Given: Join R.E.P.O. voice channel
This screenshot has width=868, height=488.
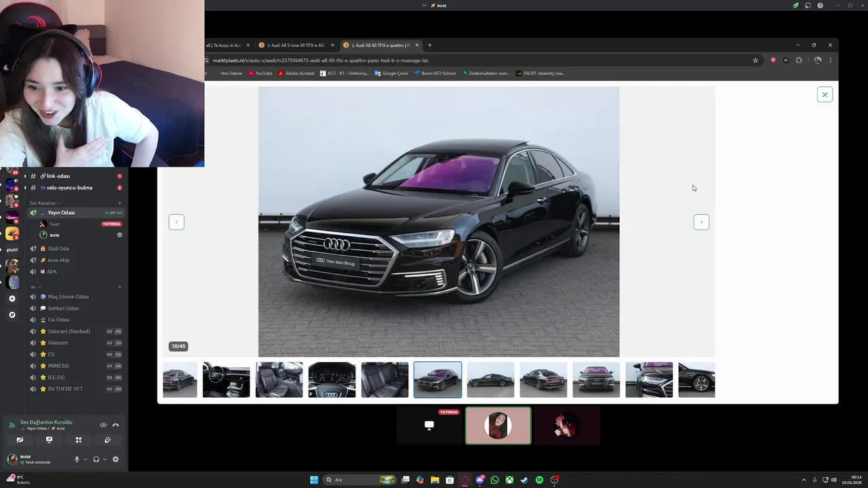Looking at the screenshot, I should (75, 378).
